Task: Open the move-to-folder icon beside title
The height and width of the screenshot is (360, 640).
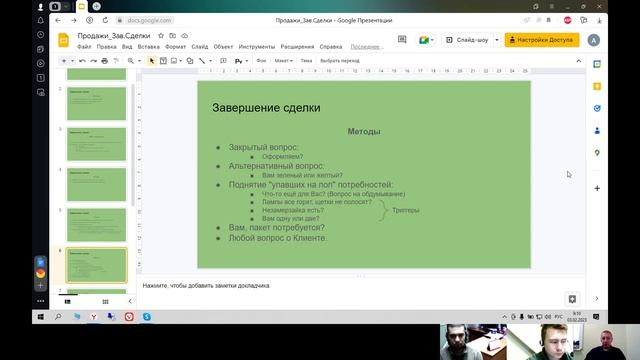Action: point(173,36)
